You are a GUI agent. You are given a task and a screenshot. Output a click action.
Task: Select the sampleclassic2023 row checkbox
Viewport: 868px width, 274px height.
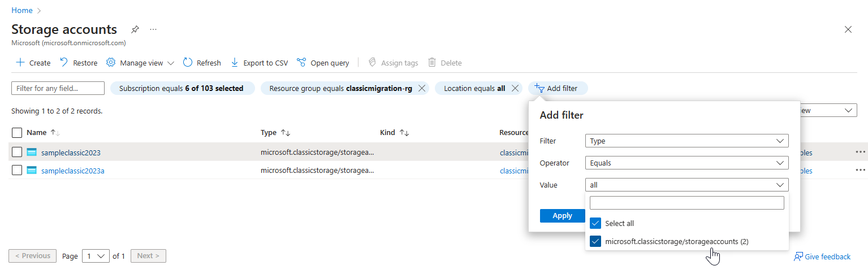click(17, 152)
